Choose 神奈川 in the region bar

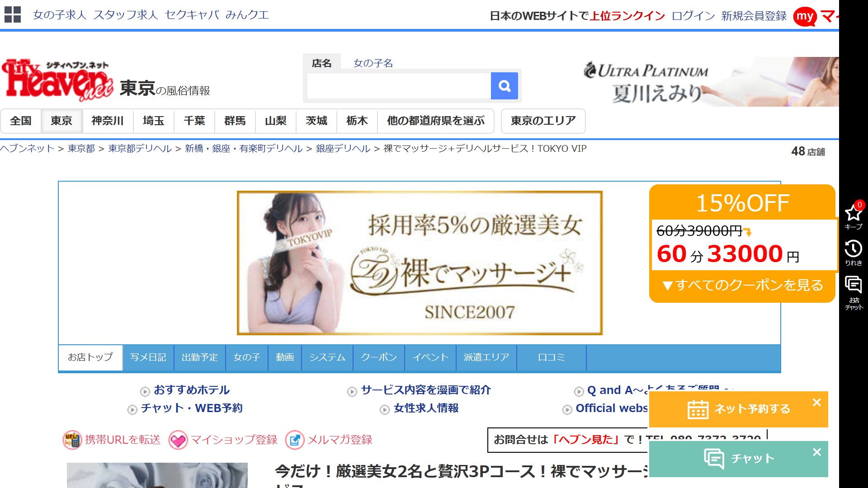tap(108, 121)
